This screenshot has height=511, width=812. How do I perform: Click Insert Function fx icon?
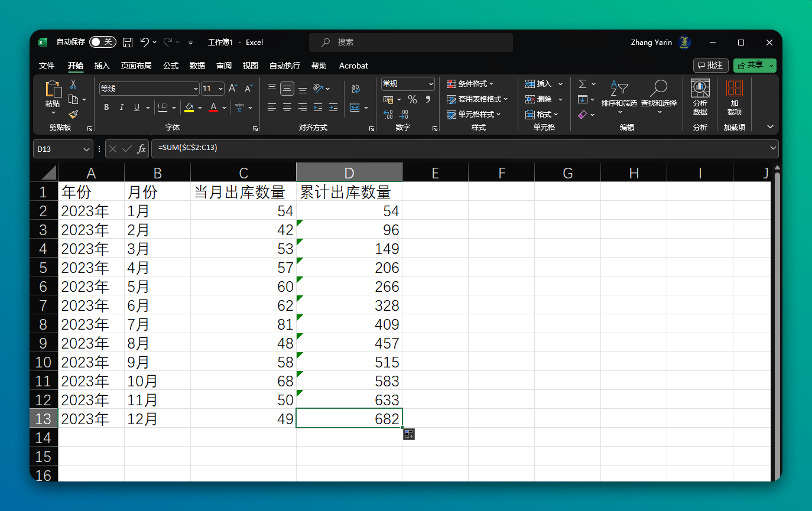click(141, 149)
